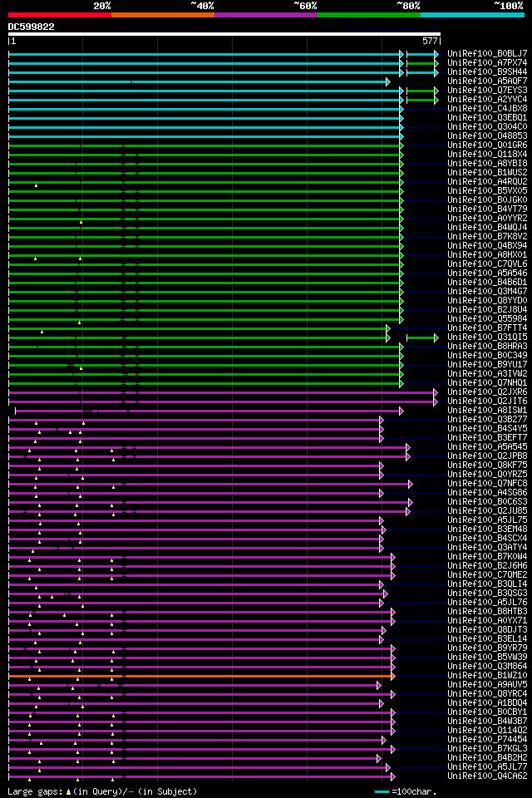
Task: Click the orange ~40% identity legend segment
Action: pos(163,15)
